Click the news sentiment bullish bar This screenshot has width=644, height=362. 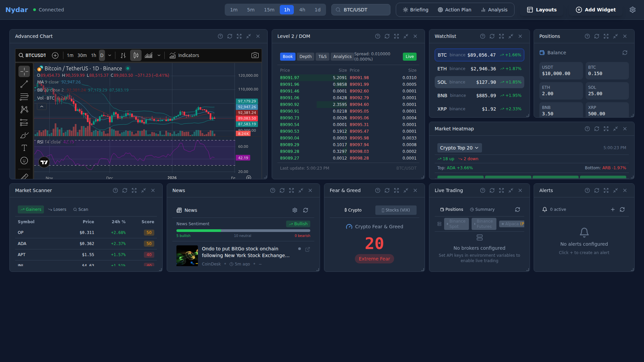[x=199, y=231]
